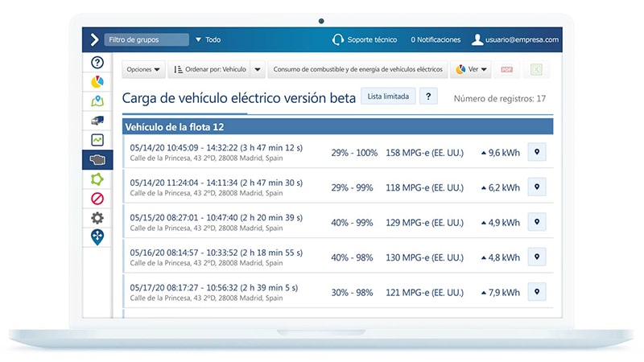
Task: Expand the Opciones dropdown
Action: 144,70
